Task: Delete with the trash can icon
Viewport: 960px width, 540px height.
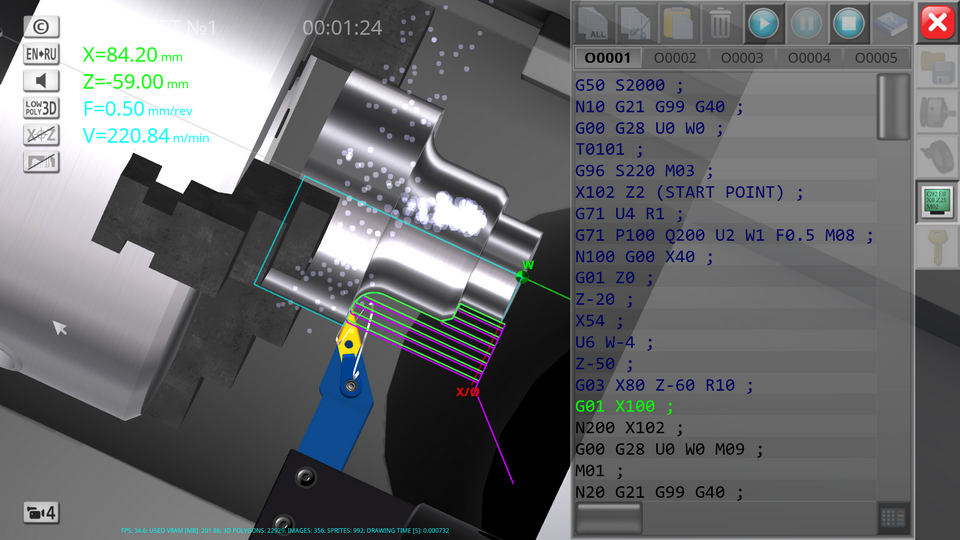Action: [720, 23]
